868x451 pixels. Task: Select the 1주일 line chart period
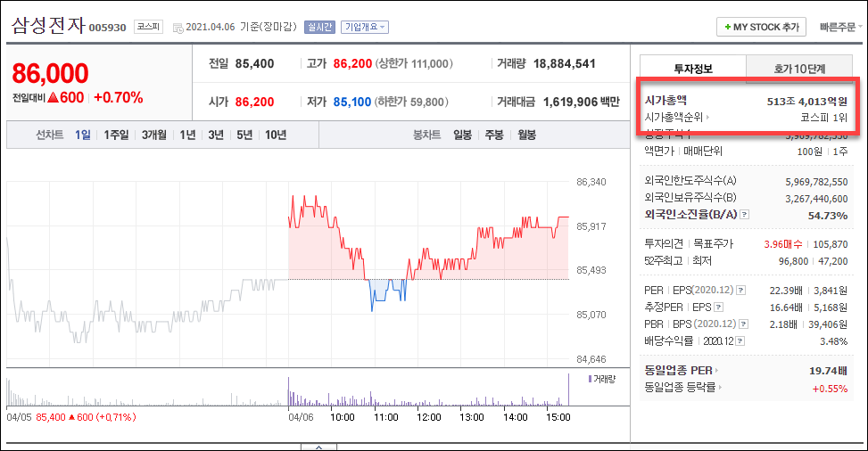pyautogui.click(x=116, y=135)
